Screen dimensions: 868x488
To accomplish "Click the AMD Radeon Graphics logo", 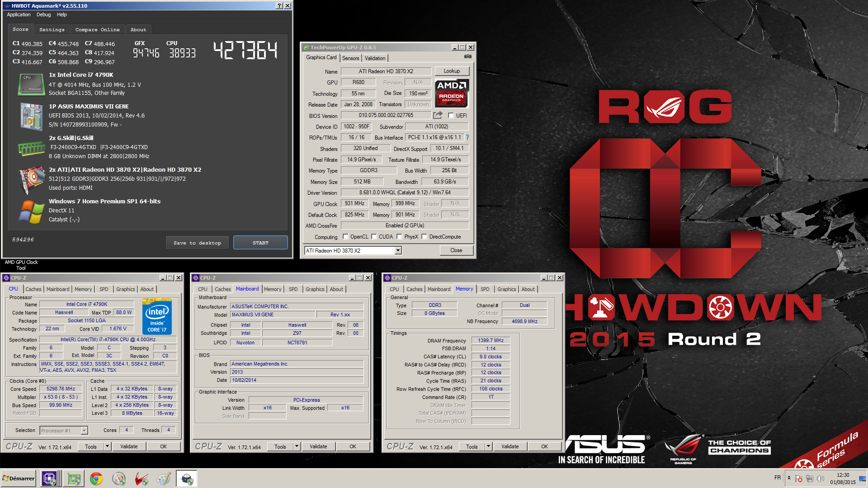I will click(x=452, y=93).
